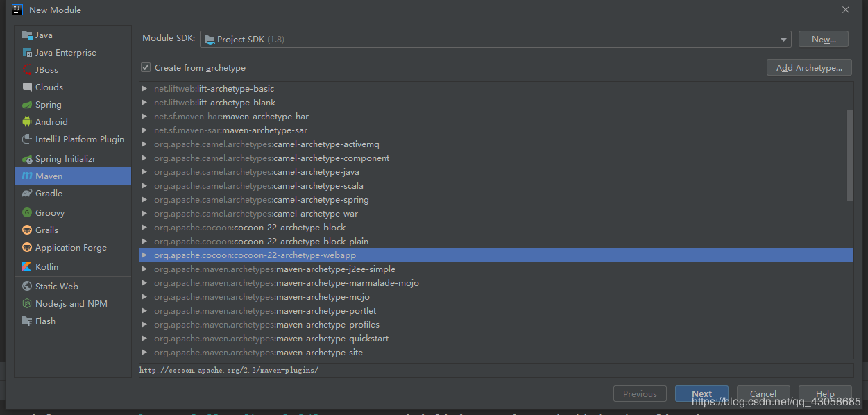This screenshot has height=415, width=868.
Task: Click Add Archetype... button
Action: coord(809,67)
